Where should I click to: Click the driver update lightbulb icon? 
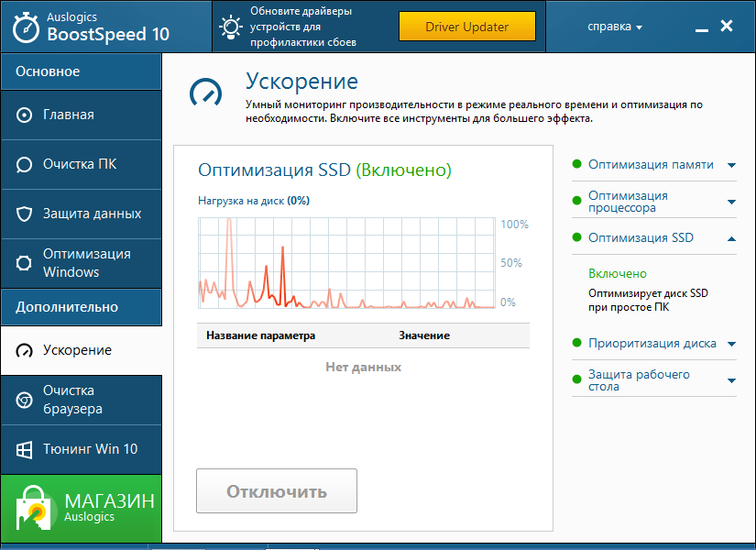coord(230,27)
